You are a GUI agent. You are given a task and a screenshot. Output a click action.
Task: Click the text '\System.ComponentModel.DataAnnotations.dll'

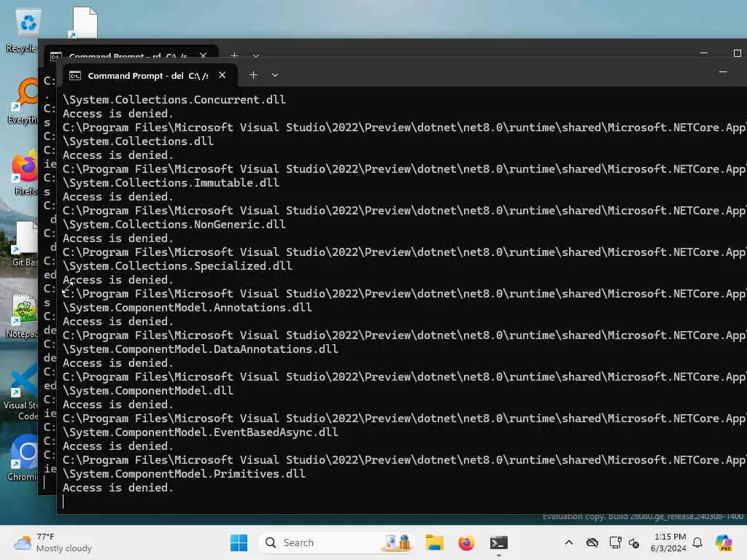point(200,349)
